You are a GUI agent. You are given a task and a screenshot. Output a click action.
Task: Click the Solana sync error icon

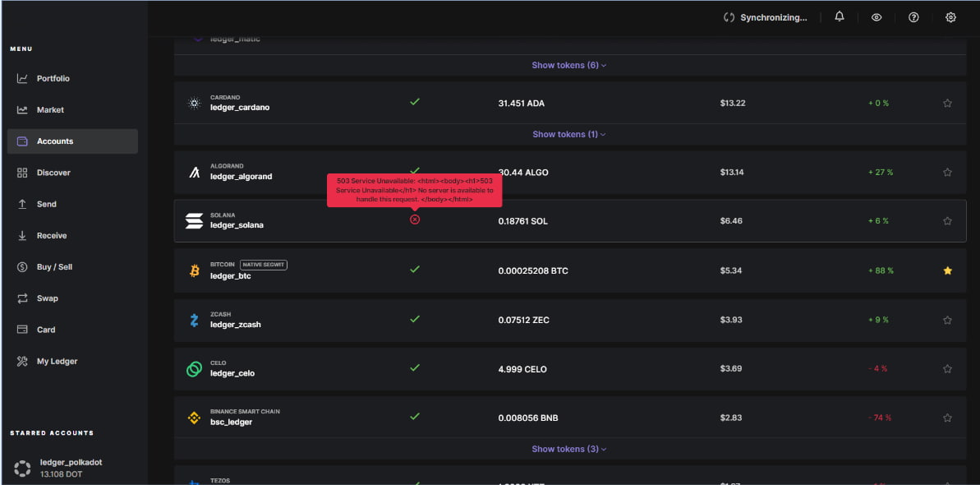(x=415, y=219)
